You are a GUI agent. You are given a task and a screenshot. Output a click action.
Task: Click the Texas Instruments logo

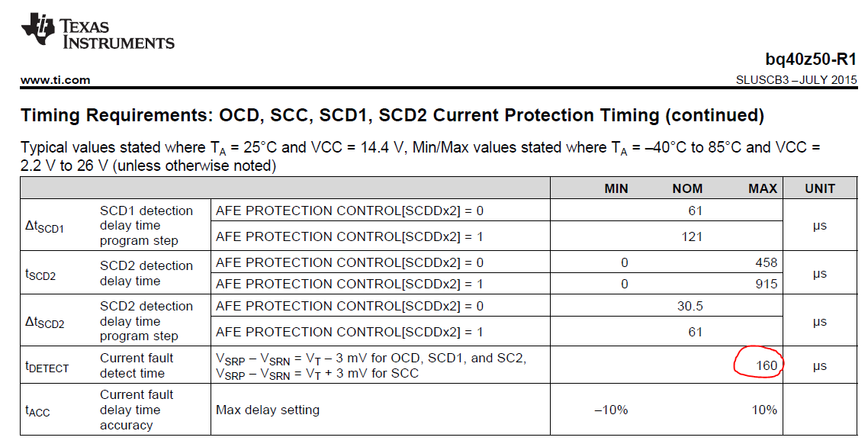tap(98, 32)
